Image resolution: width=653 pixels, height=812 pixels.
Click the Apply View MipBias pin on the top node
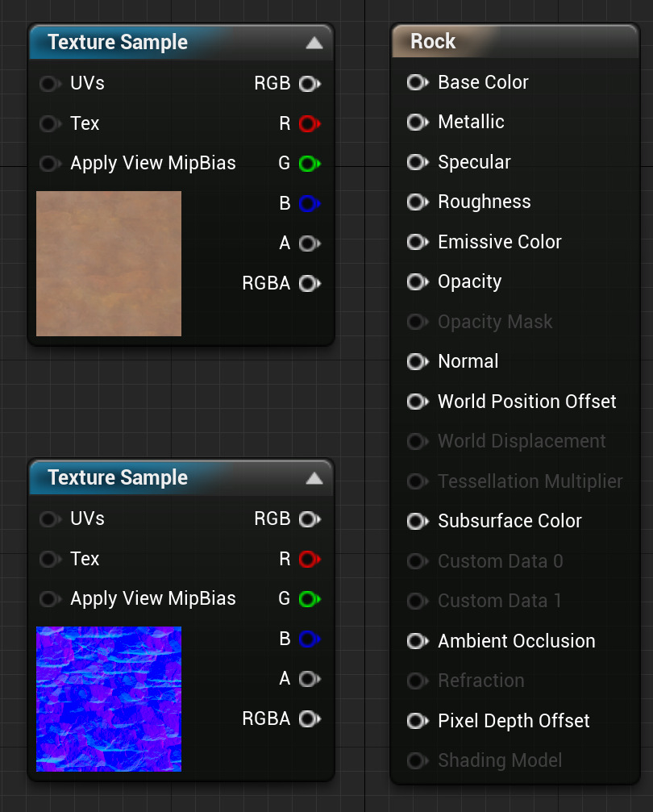coord(50,163)
